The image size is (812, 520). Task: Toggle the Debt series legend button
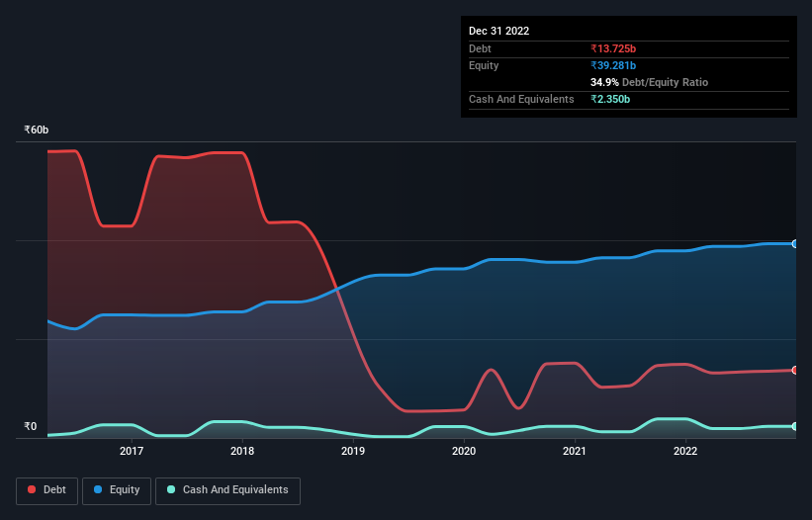[46, 490]
